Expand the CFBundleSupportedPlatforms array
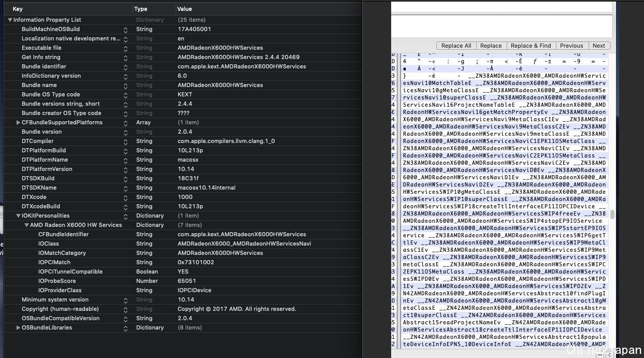 pyautogui.click(x=19, y=122)
